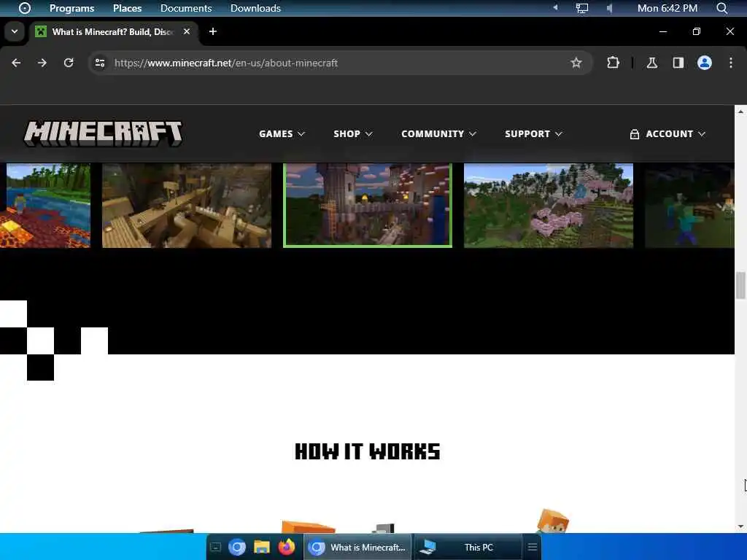Open the Chrome profile avatar
747x560 pixels.
tap(704, 63)
